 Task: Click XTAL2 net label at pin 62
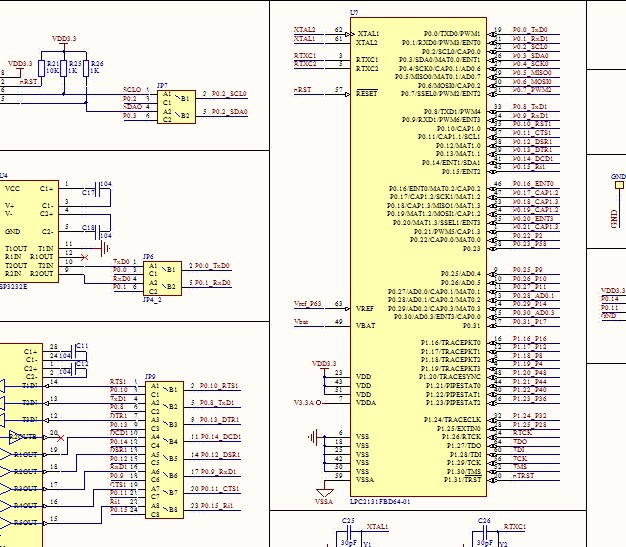305,30
